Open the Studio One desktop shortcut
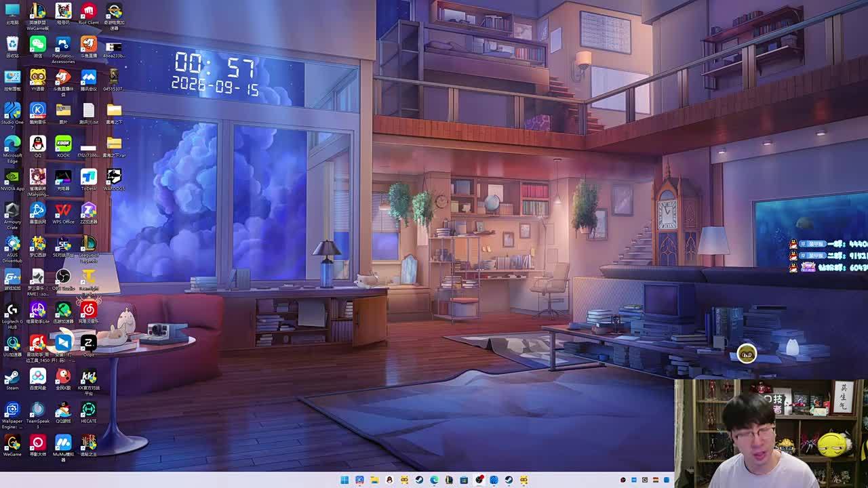This screenshot has width=868, height=488. (x=12, y=113)
